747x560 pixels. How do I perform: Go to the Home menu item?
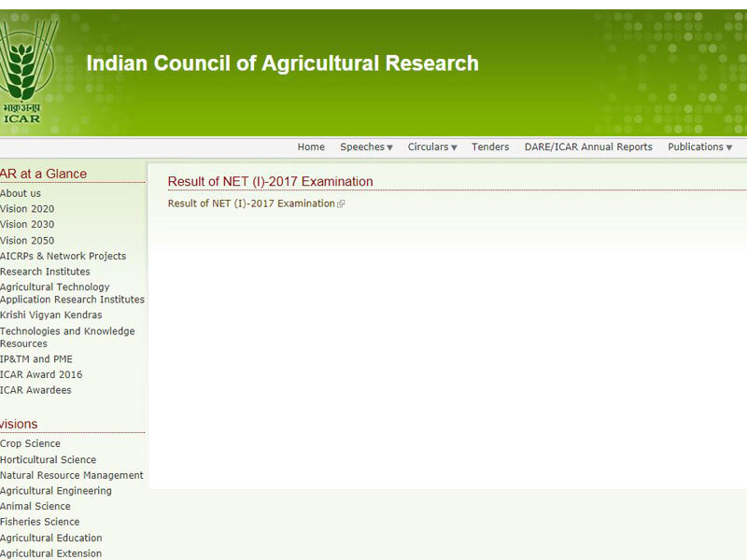tap(311, 147)
